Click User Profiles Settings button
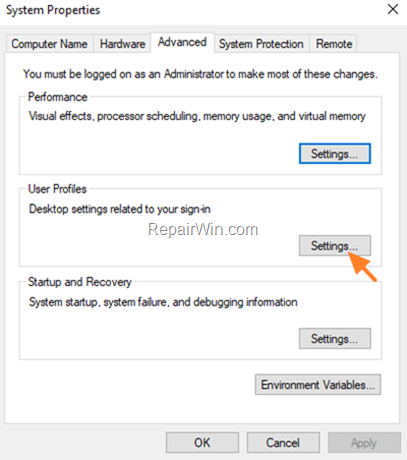The width and height of the screenshot is (407, 460). pos(335,246)
